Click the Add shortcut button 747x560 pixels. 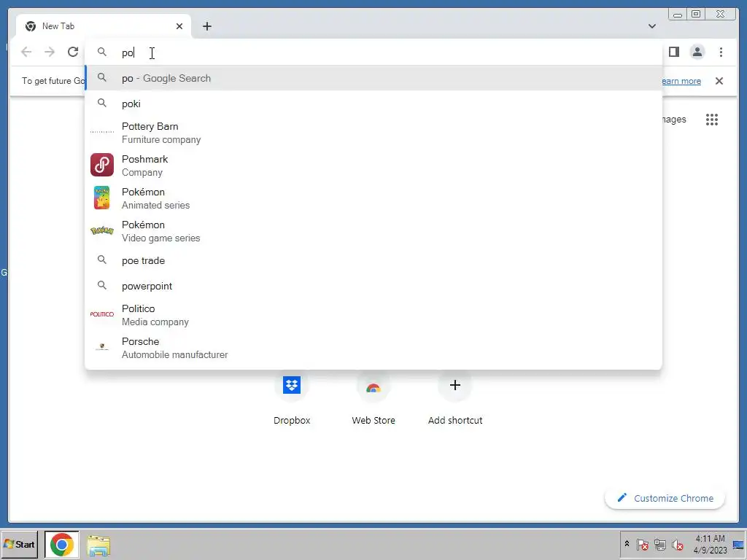455,397
